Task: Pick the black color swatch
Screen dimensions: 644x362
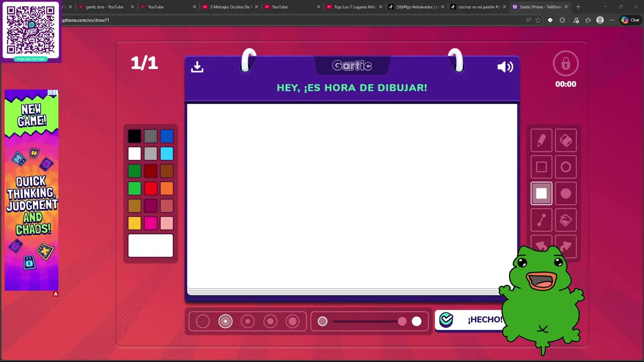Action: [134, 136]
